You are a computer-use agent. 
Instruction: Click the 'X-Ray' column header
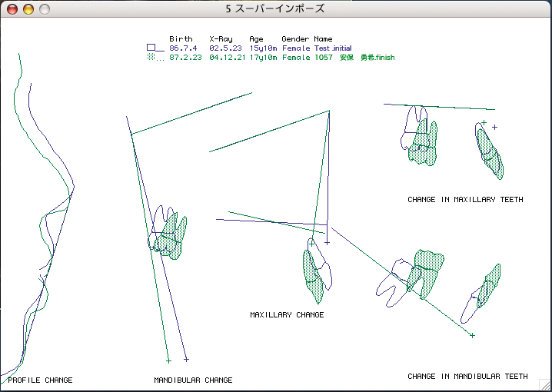[221, 38]
